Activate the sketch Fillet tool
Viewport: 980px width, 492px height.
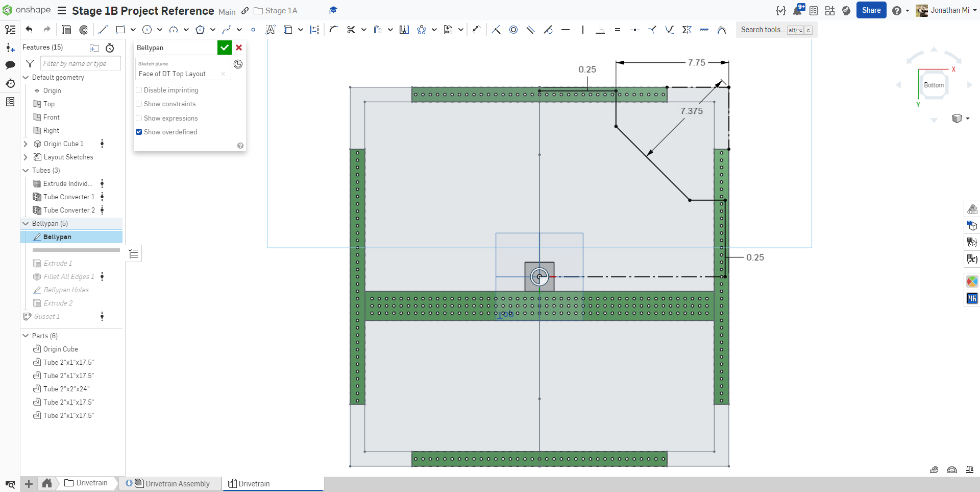coord(333,30)
